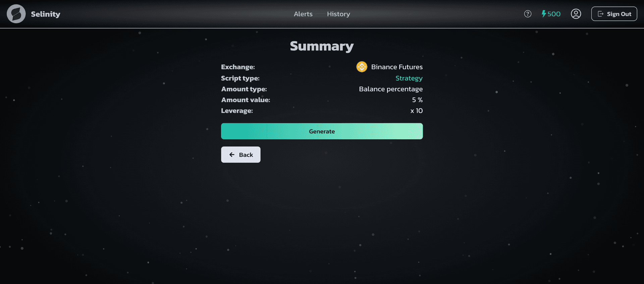Click the x 10 leverage value
644x284 pixels.
tap(417, 111)
